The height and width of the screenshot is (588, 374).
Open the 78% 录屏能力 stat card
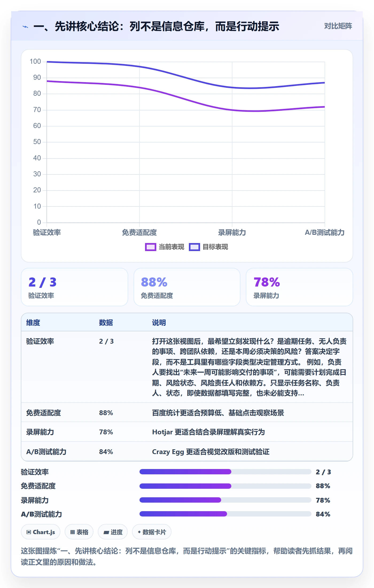(299, 287)
